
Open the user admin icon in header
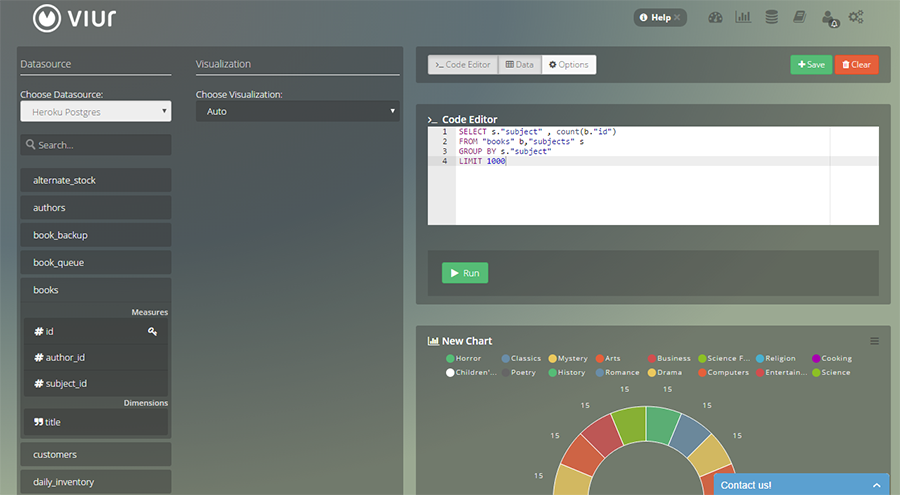(830, 19)
